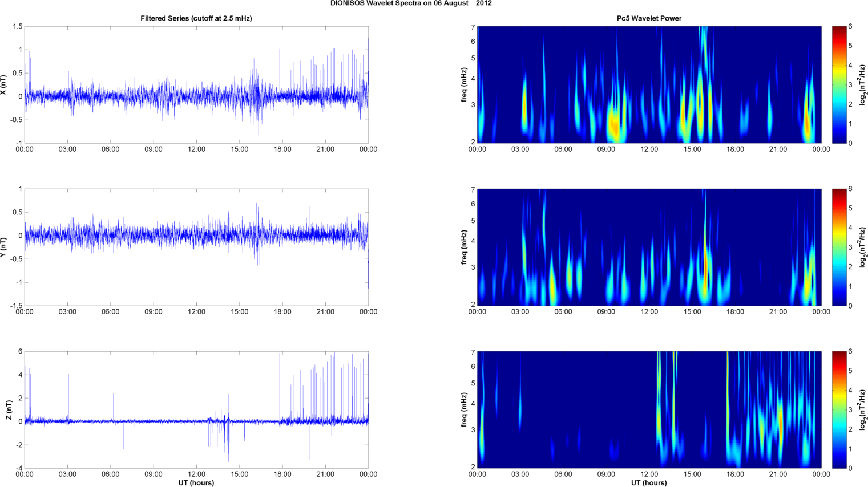Click the -4 tick on the Z (nT) axis
The height and width of the screenshot is (487, 868).
19,468
